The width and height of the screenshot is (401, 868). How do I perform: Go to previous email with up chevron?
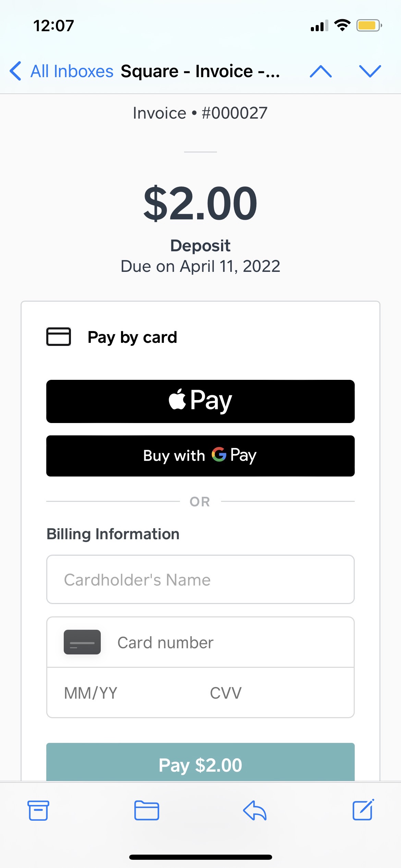320,71
